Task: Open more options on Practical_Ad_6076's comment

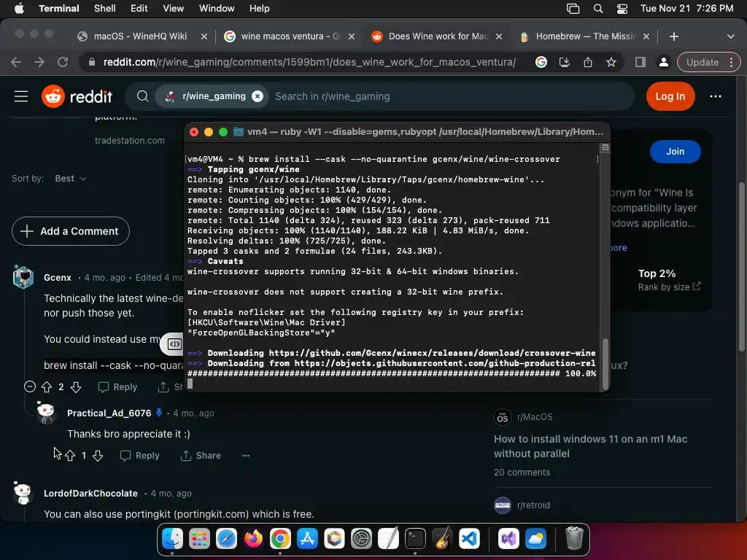Action: [246, 456]
